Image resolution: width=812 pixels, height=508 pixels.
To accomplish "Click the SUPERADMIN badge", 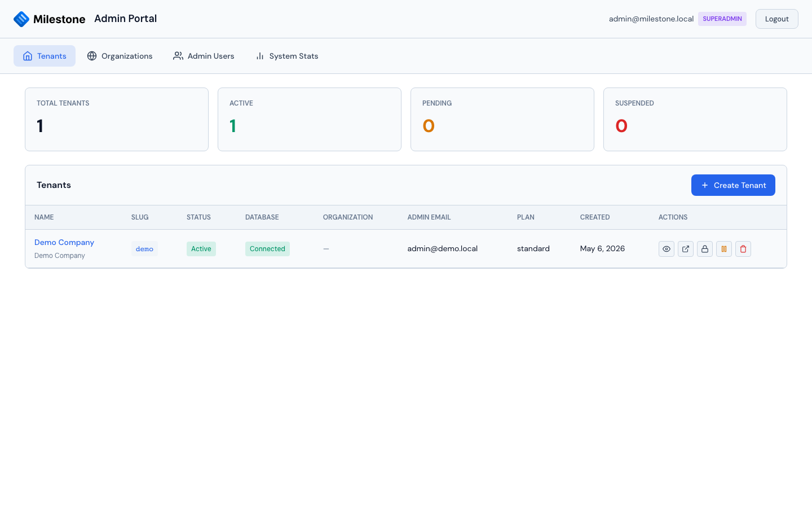I will (722, 19).
